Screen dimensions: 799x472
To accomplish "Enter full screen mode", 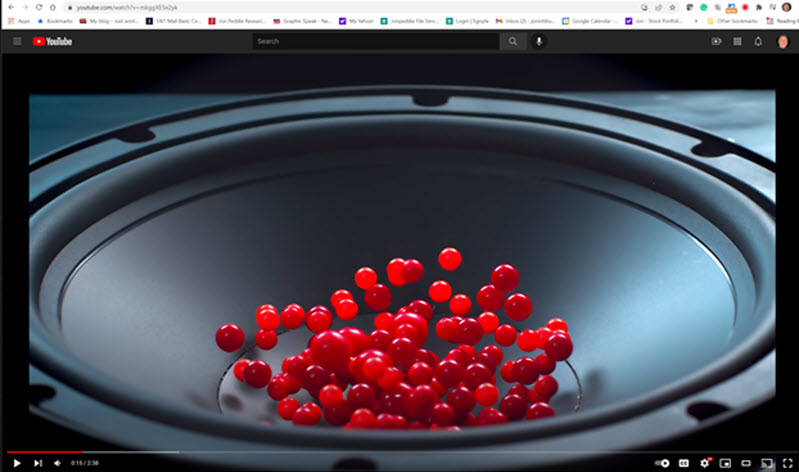I will coord(787,463).
